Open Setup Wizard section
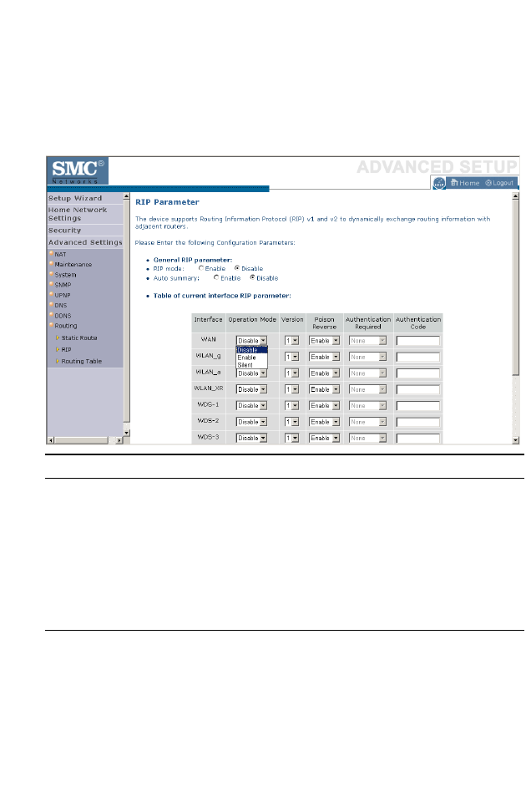Viewport: 526px width, 812px height. click(x=75, y=198)
